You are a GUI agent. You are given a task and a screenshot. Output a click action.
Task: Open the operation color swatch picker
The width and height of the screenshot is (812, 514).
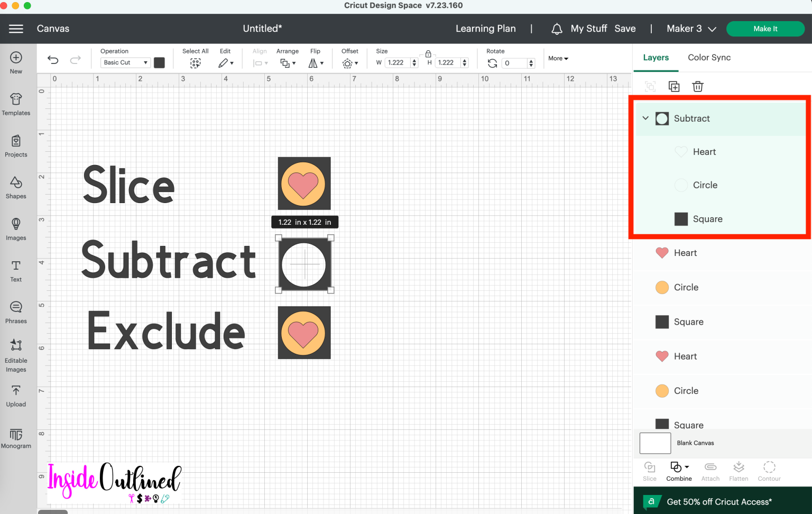click(159, 62)
